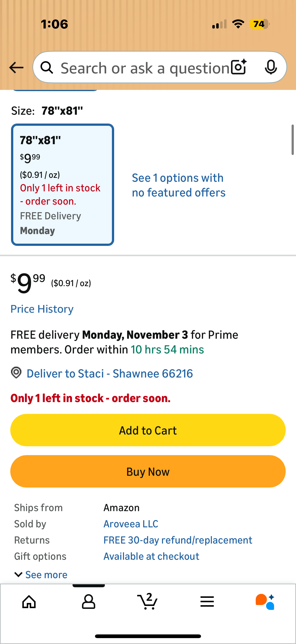
Task: Tap the magnifying glass search icon
Action: (x=47, y=68)
